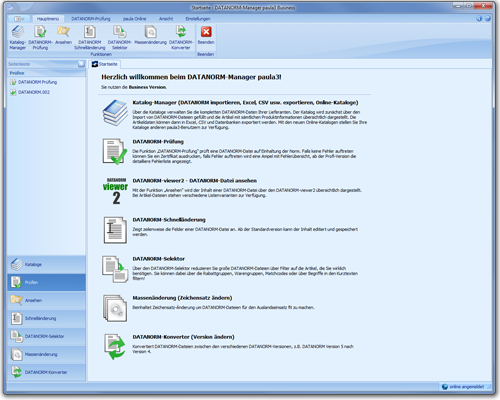Open DATANORM-Konverter (Version ändern) heading link
The height and width of the screenshot is (400, 500).
(183, 337)
